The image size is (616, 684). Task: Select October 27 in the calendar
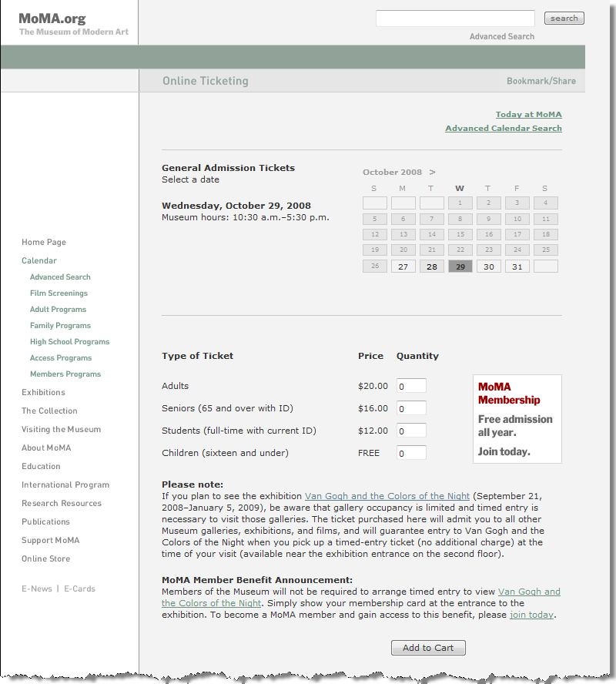(403, 267)
